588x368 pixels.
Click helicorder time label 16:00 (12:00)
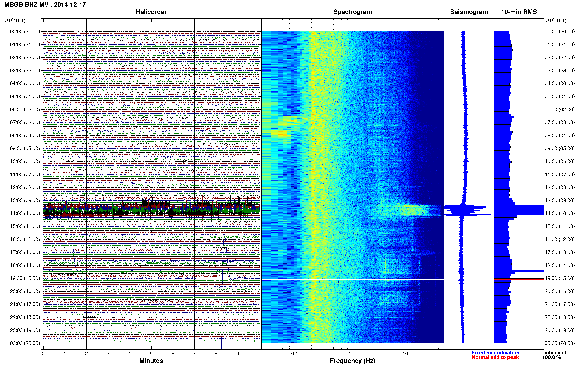pos(25,239)
